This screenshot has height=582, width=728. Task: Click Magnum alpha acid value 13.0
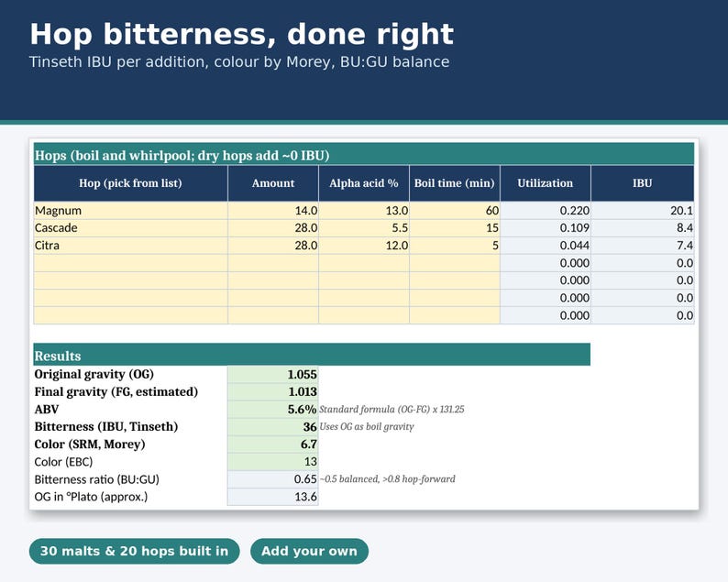[364, 210]
